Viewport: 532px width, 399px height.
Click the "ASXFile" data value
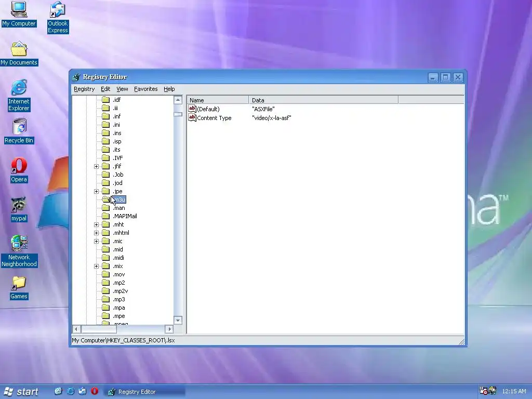pos(263,109)
